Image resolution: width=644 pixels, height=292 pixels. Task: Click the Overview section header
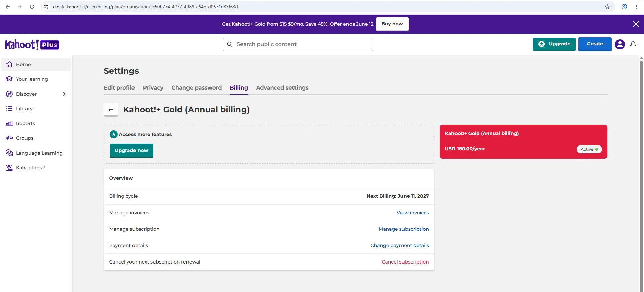tap(121, 178)
